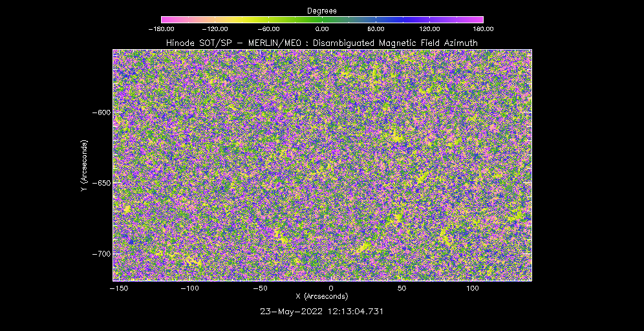
Task: Select the 100 tick on X axis
Action: coord(472,287)
